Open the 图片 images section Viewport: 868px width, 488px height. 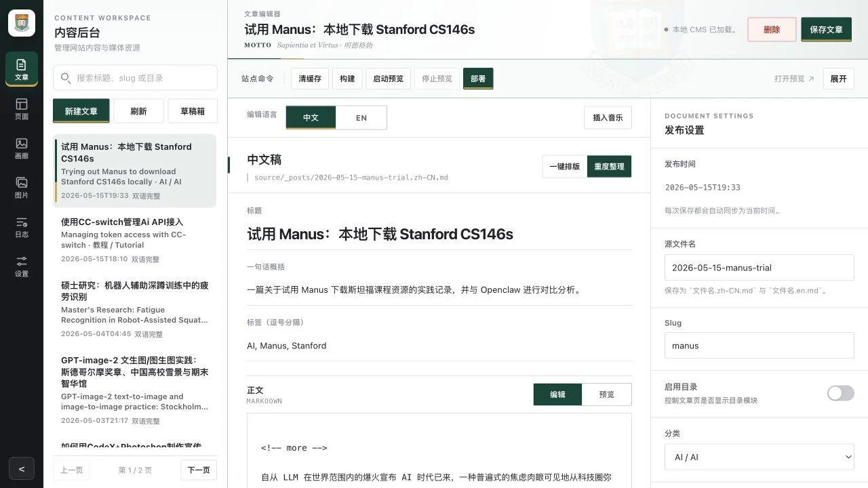click(22, 187)
